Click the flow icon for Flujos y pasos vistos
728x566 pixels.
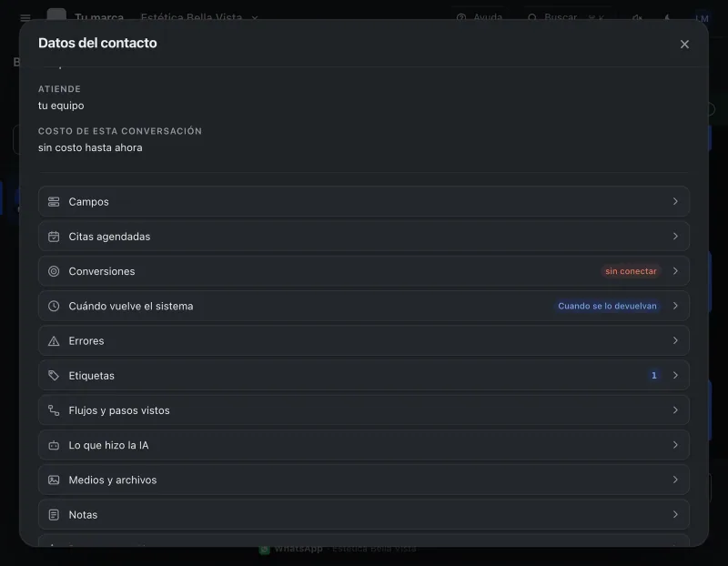54,410
